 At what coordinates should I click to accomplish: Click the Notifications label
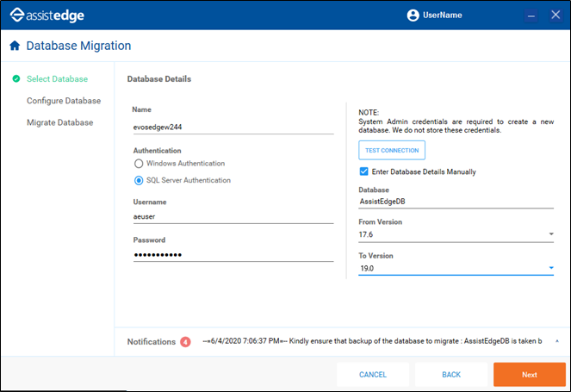pos(151,342)
